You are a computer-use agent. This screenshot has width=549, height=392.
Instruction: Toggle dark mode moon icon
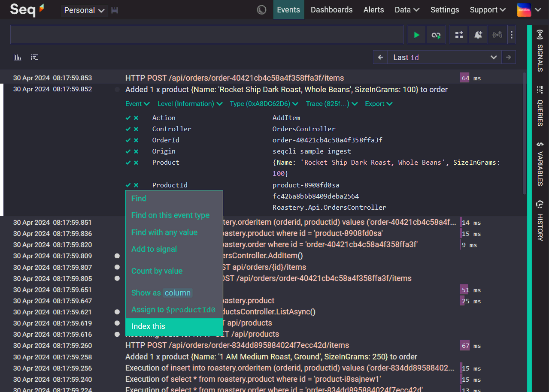pos(261,10)
